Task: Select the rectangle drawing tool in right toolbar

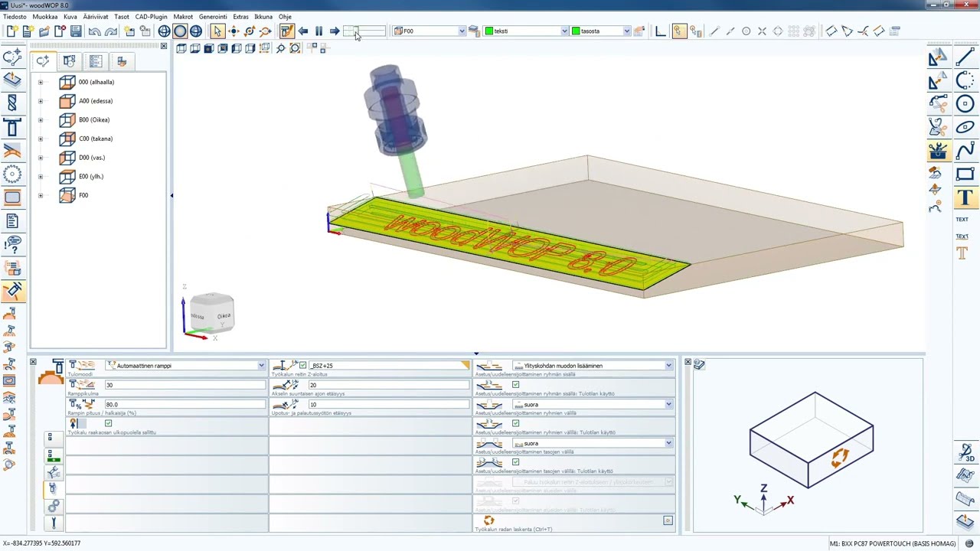Action: tap(965, 174)
